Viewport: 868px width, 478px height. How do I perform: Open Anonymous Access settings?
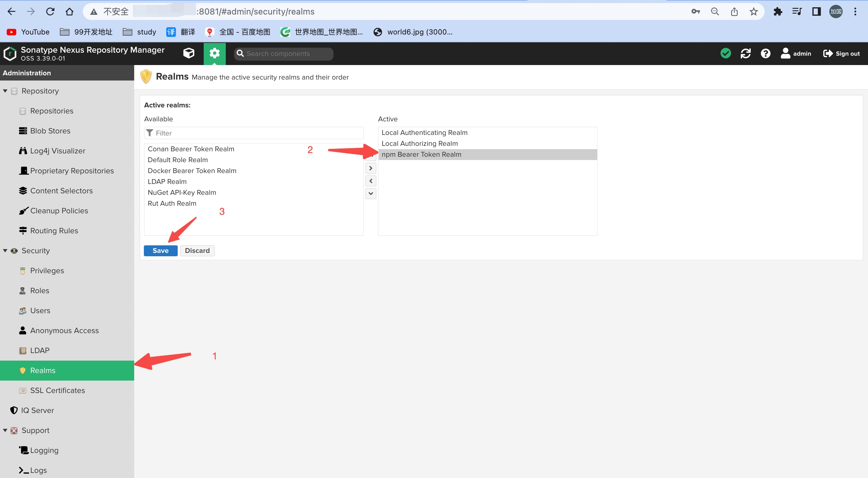coord(67,331)
